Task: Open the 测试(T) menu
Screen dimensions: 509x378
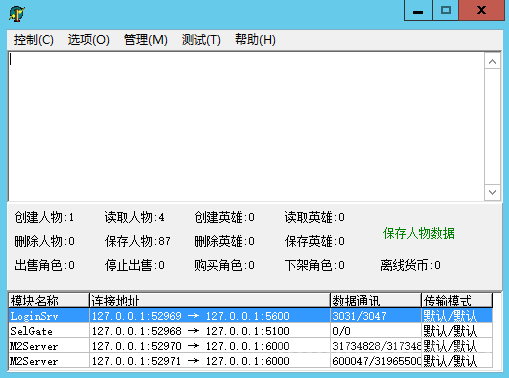Action: 201,40
